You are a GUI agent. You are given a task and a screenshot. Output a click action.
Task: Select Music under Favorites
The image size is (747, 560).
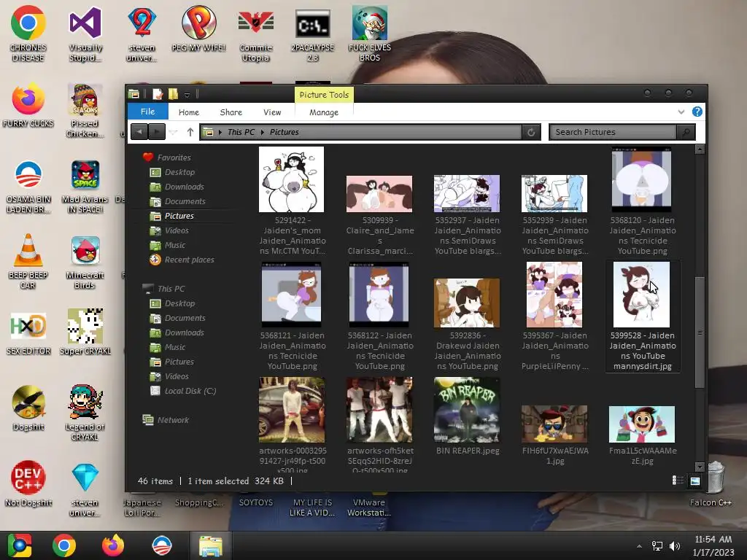point(175,245)
